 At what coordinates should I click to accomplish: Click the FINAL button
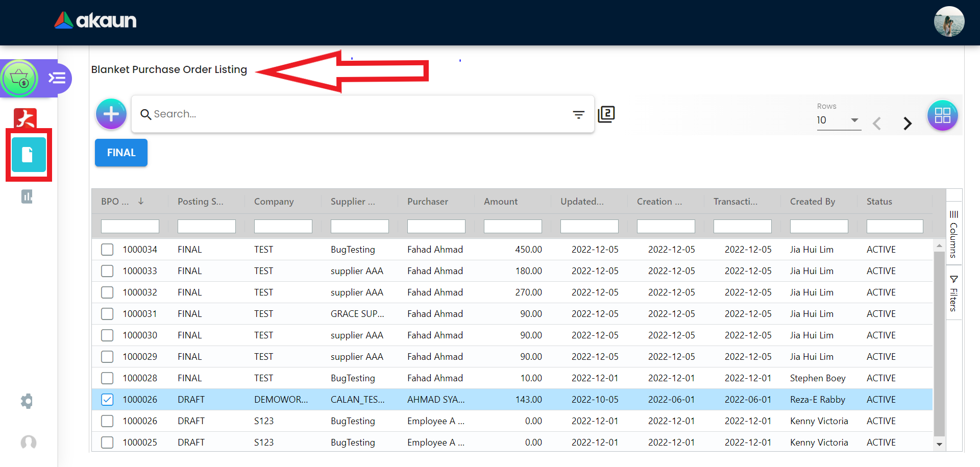[x=121, y=153]
